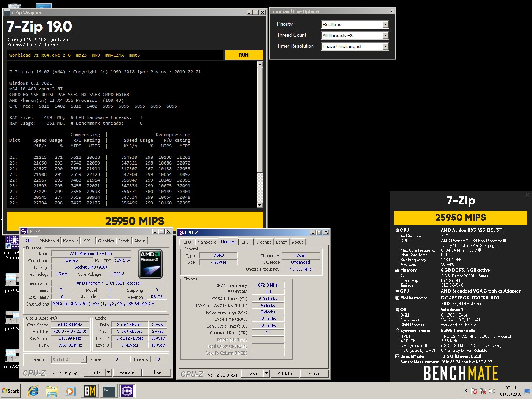Expand Tools arrow in CPU-Z CPU window
Image resolution: width=532 pixels, height=399 pixels.
(x=108, y=372)
